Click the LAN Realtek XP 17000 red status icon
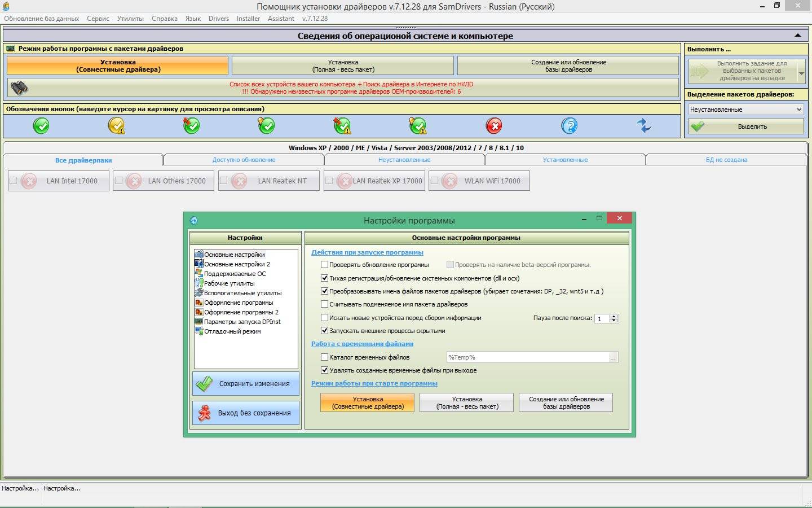812x508 pixels. (x=344, y=181)
